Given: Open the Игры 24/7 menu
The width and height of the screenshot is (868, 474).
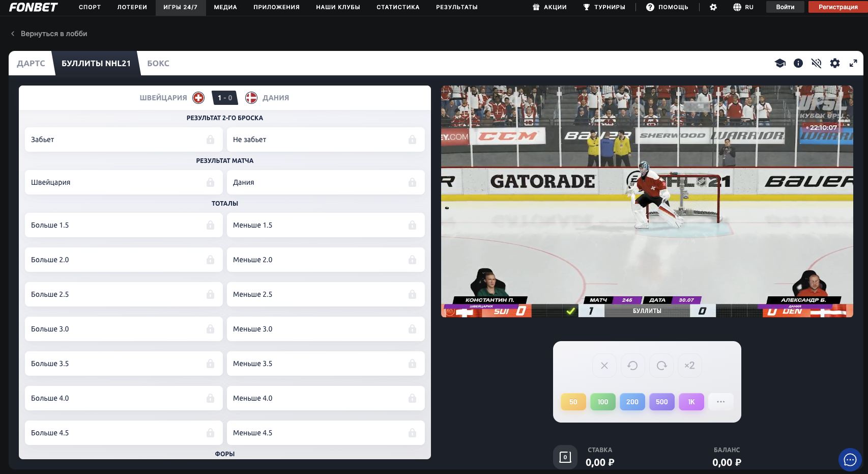Looking at the screenshot, I should coord(181,7).
